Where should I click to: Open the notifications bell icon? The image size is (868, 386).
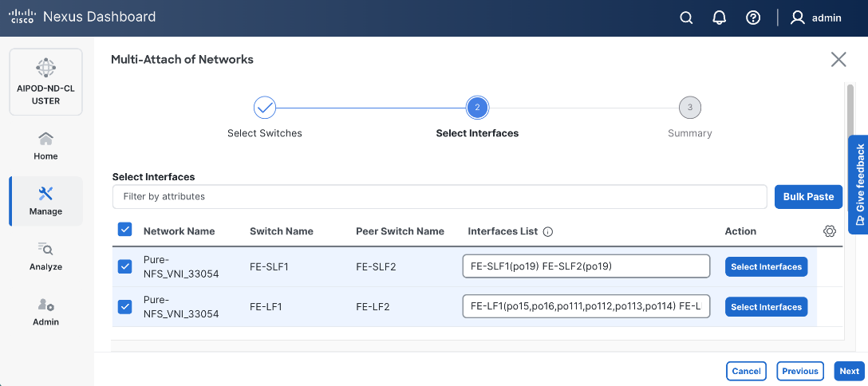(719, 18)
